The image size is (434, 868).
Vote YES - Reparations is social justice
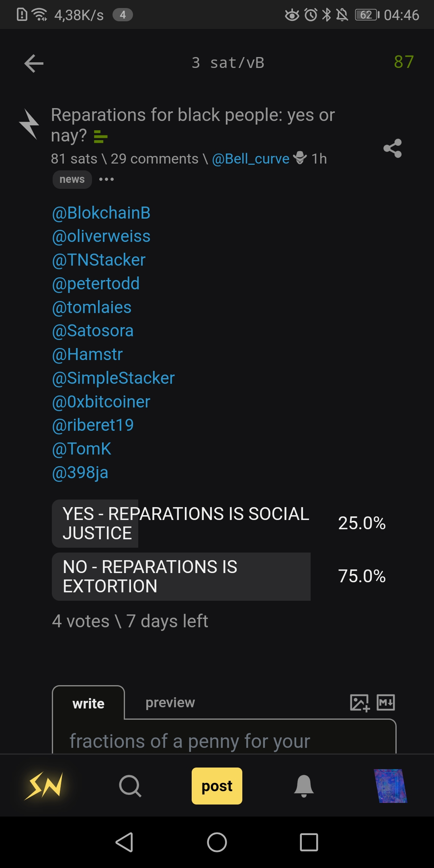181,523
